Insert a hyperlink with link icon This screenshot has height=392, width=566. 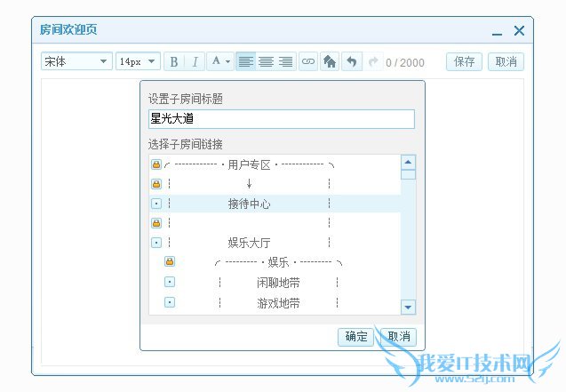pyautogui.click(x=308, y=61)
